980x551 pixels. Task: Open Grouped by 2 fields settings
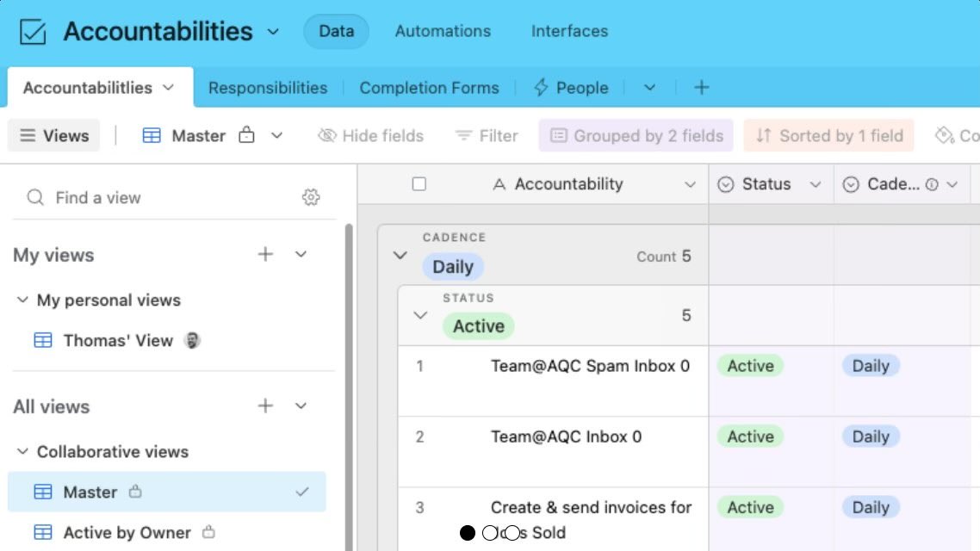click(x=636, y=135)
